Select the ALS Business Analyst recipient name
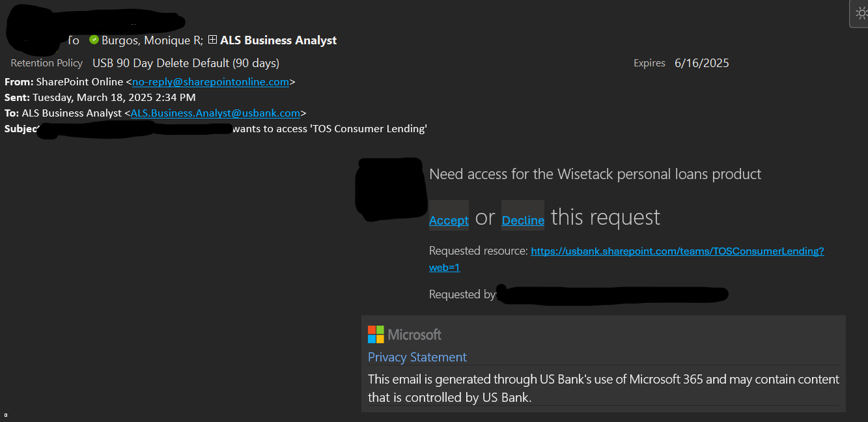The height and width of the screenshot is (422, 868). click(278, 40)
